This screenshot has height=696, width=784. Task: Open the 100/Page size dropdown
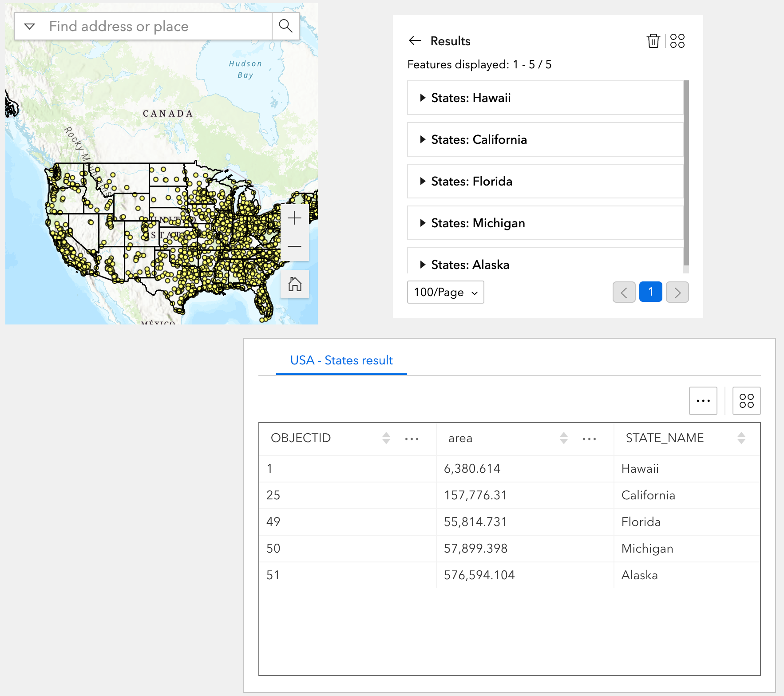click(x=445, y=292)
